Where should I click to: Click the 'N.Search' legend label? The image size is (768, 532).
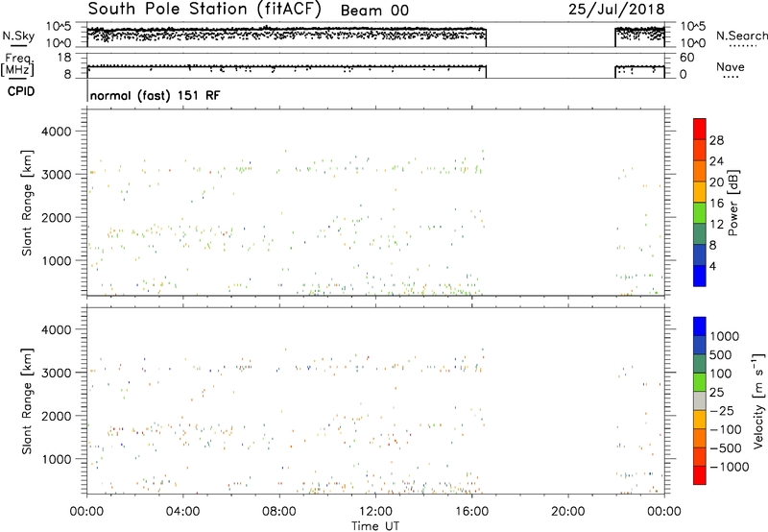pos(741,36)
